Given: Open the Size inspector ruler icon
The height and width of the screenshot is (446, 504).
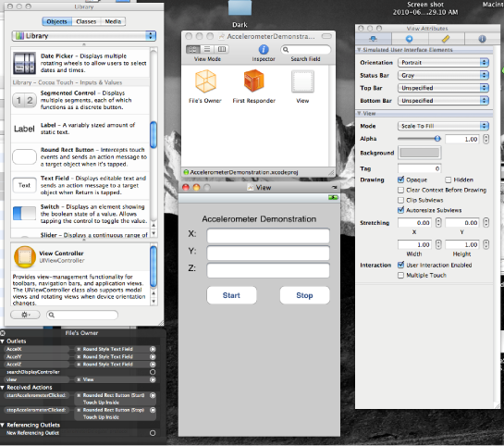Looking at the screenshot, I should coord(446,39).
